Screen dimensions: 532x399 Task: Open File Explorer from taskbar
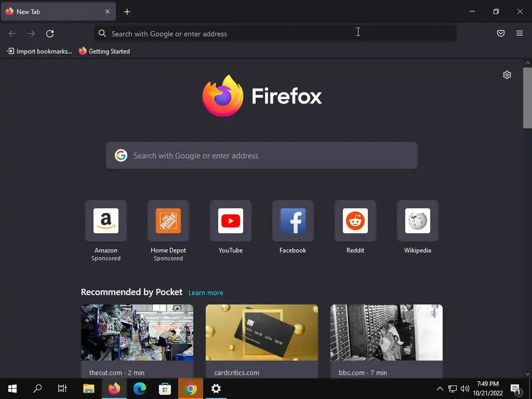coord(88,389)
